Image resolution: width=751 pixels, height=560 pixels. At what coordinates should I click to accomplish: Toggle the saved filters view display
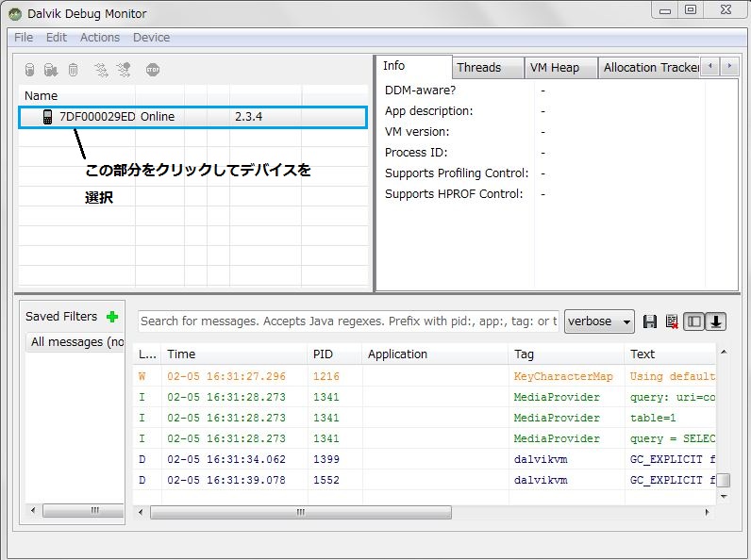point(694,321)
